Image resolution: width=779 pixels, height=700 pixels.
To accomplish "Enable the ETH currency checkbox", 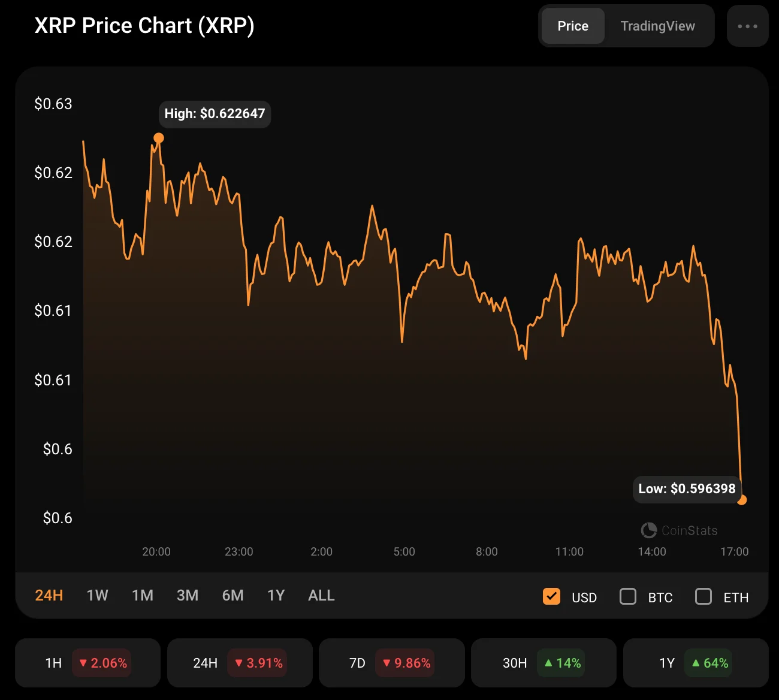I will tap(703, 596).
